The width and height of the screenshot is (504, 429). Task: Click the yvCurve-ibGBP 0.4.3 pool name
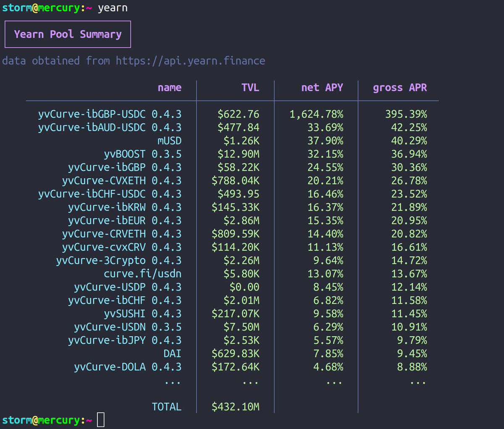[125, 167]
